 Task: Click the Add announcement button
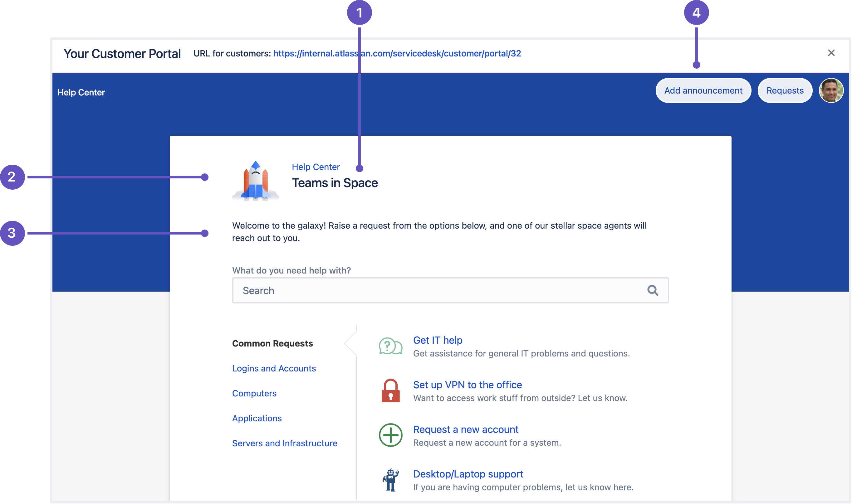point(704,91)
